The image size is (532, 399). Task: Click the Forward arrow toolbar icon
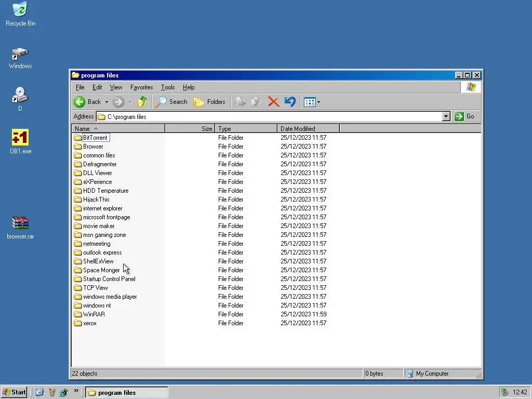tap(118, 102)
